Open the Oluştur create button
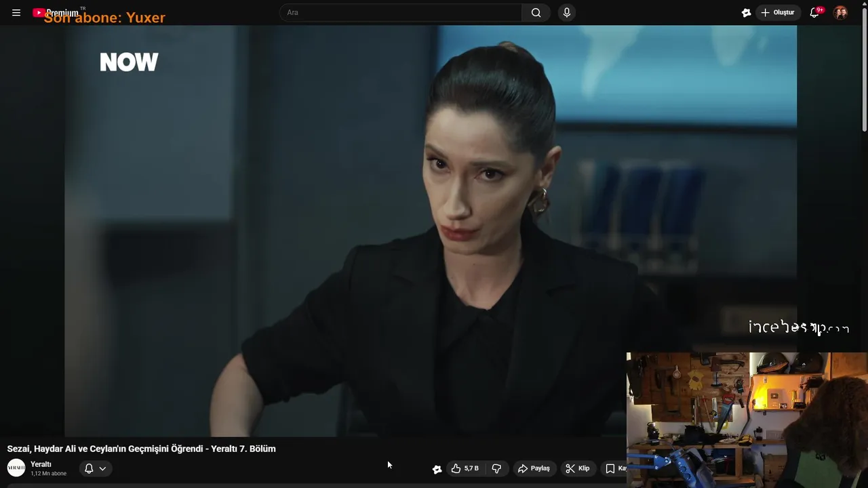Screen dimensions: 868x488 coord(778,13)
